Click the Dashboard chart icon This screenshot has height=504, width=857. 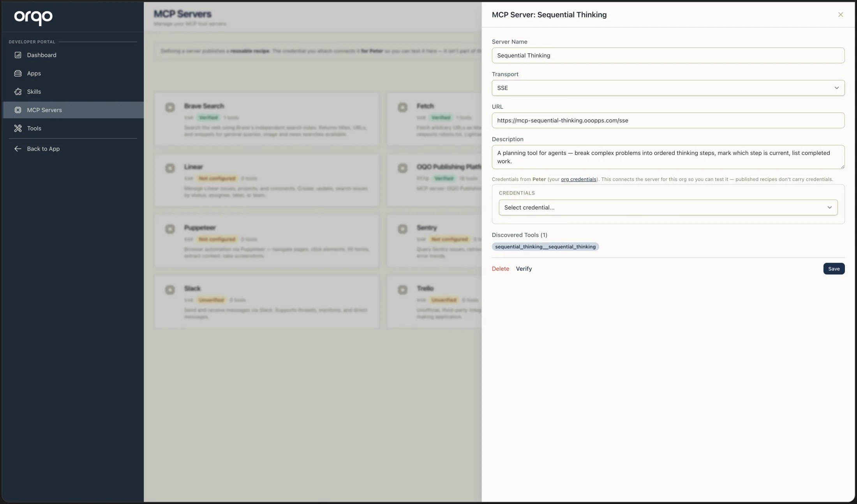tap(18, 55)
